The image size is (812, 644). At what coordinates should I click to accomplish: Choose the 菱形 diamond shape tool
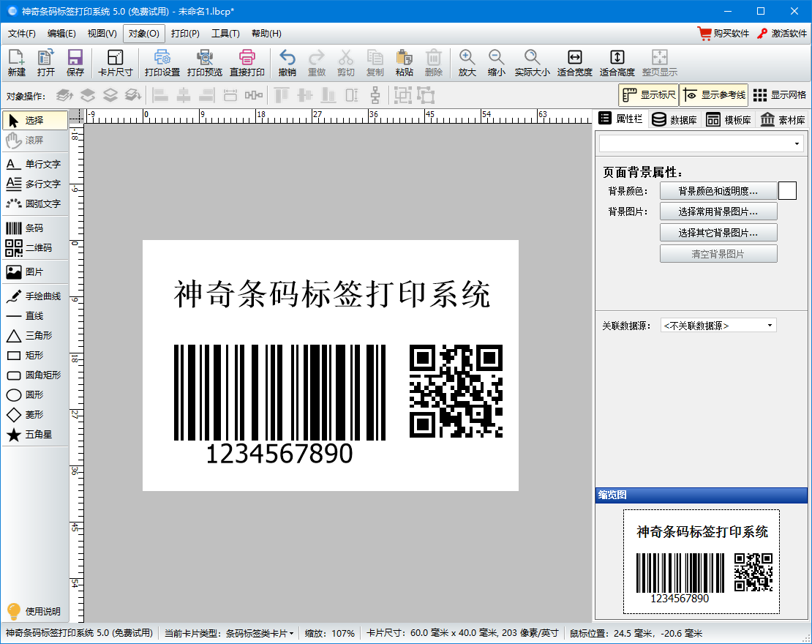coord(34,414)
